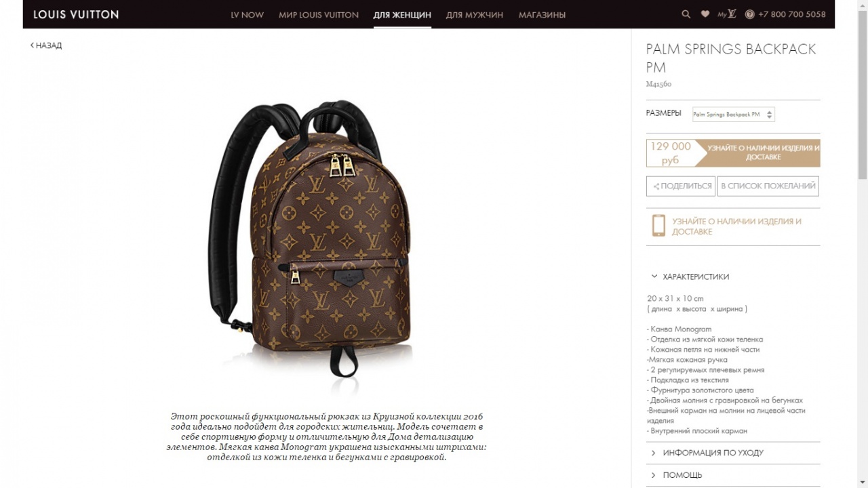Expand the ПОМОЩЬ section
The image size is (868, 488).
point(733,475)
